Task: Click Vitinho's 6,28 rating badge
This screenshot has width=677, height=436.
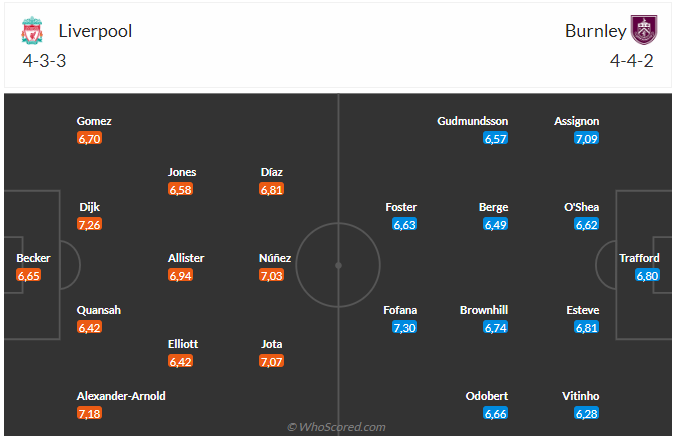Action: click(587, 413)
